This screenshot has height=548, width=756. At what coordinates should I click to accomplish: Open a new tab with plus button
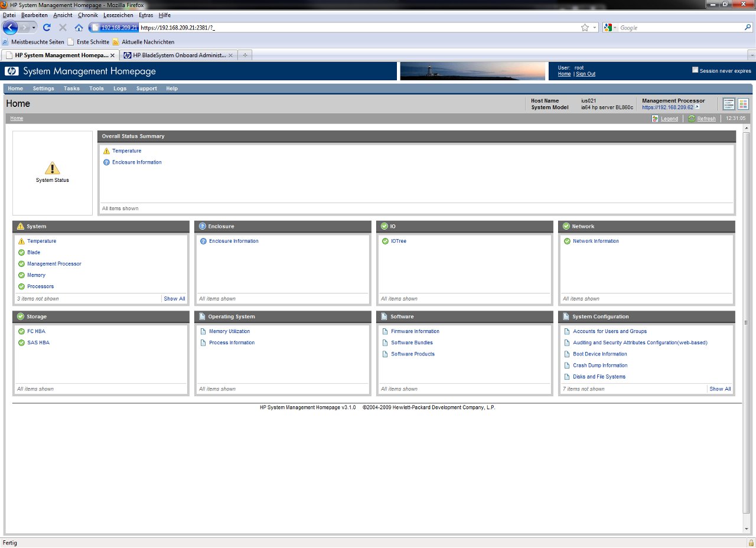[245, 55]
